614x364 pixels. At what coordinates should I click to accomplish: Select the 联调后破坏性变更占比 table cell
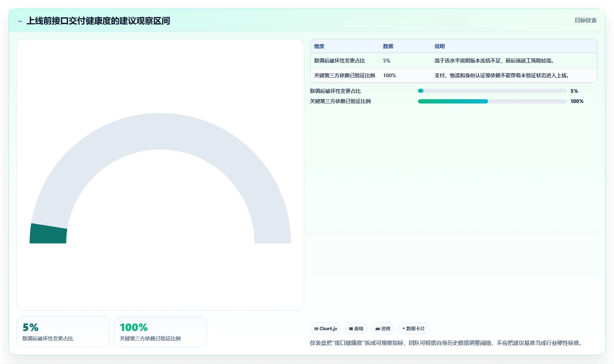click(x=339, y=61)
